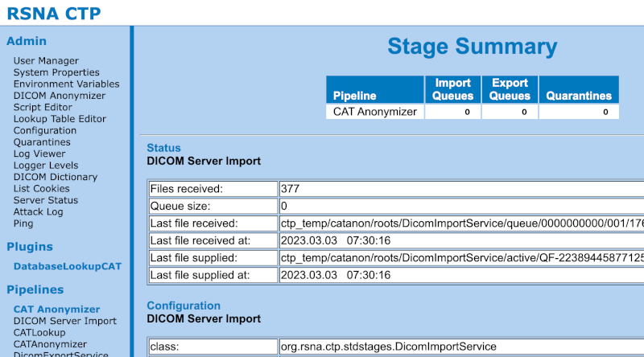Click the Last file received label

(x=213, y=224)
